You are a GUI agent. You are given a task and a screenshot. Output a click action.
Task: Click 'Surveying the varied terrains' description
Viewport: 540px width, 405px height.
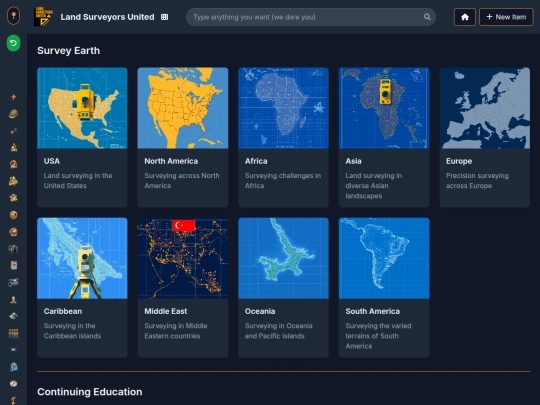(x=378, y=336)
